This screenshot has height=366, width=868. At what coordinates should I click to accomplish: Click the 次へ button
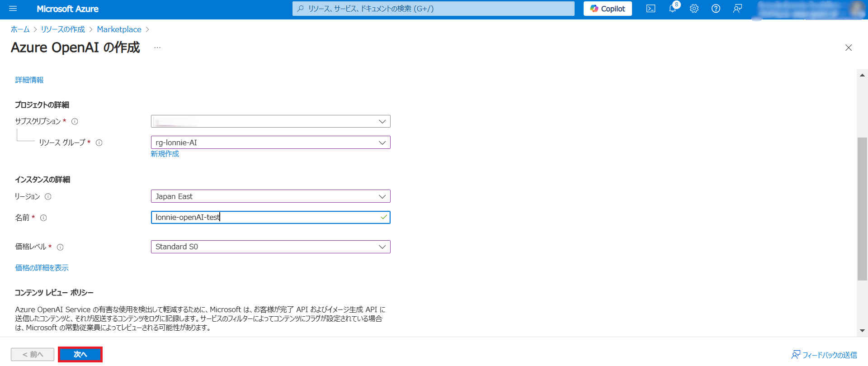point(80,354)
